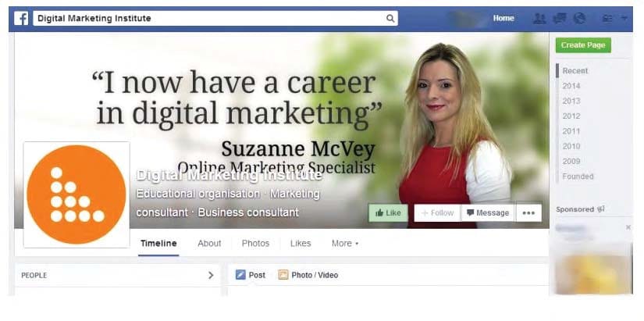Click the green Create Page button
The width and height of the screenshot is (644, 321).
pyautogui.click(x=583, y=45)
